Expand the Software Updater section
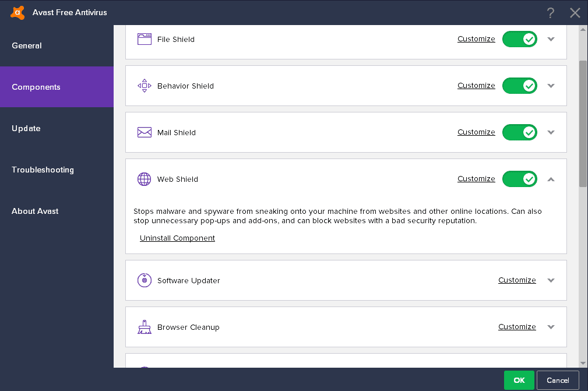 pos(551,280)
